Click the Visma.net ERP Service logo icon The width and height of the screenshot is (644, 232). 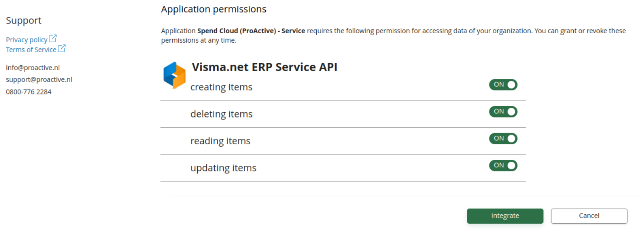tap(174, 76)
